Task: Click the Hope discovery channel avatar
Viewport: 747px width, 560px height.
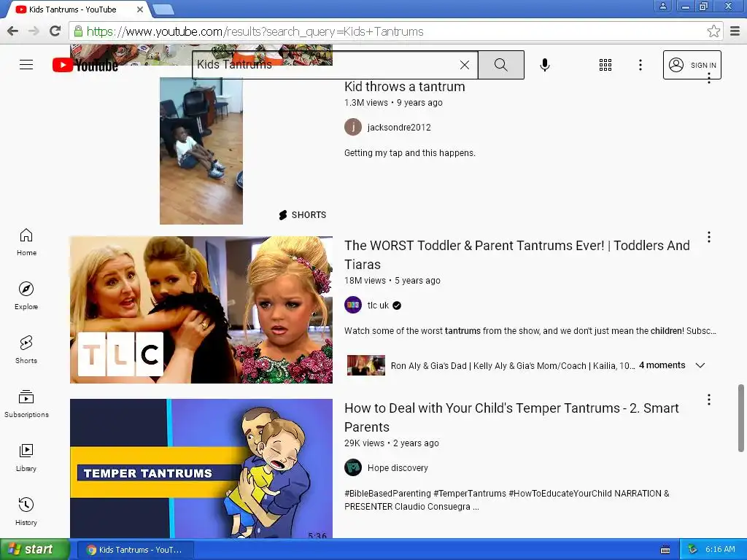Action: pos(353,467)
